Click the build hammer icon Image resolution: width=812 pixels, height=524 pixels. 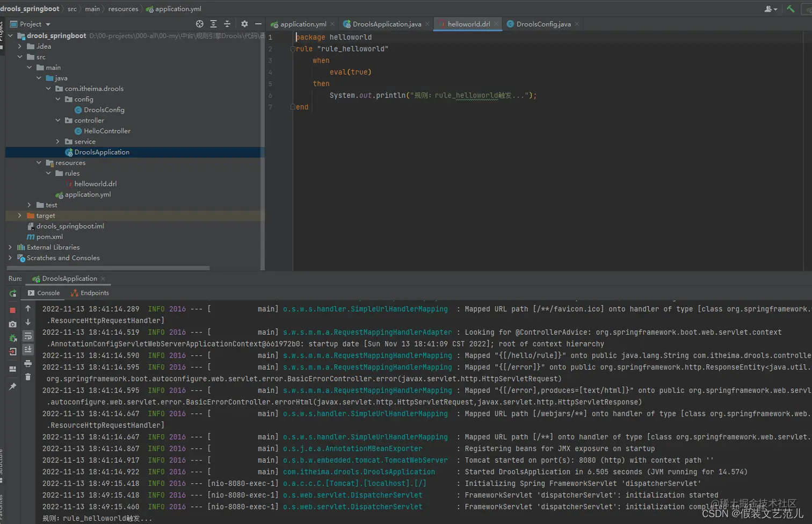point(791,9)
